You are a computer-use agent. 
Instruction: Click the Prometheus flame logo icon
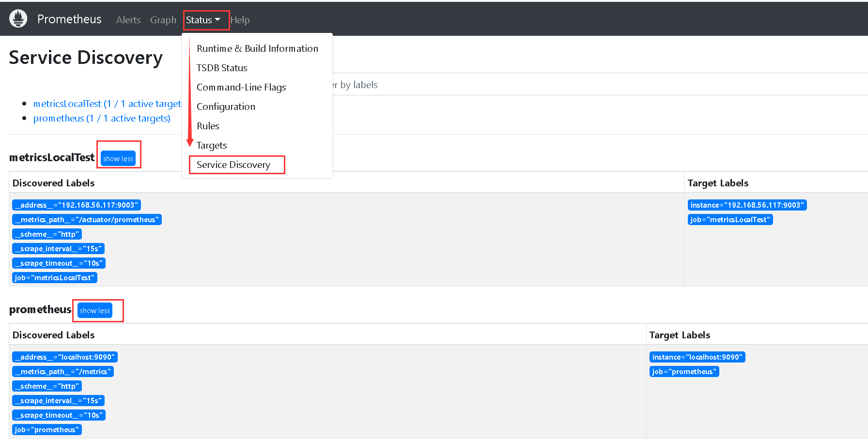18,19
